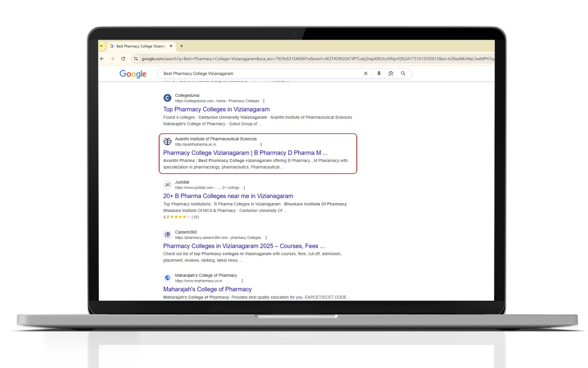
Task: Click the voice search microphone icon
Action: click(x=379, y=74)
